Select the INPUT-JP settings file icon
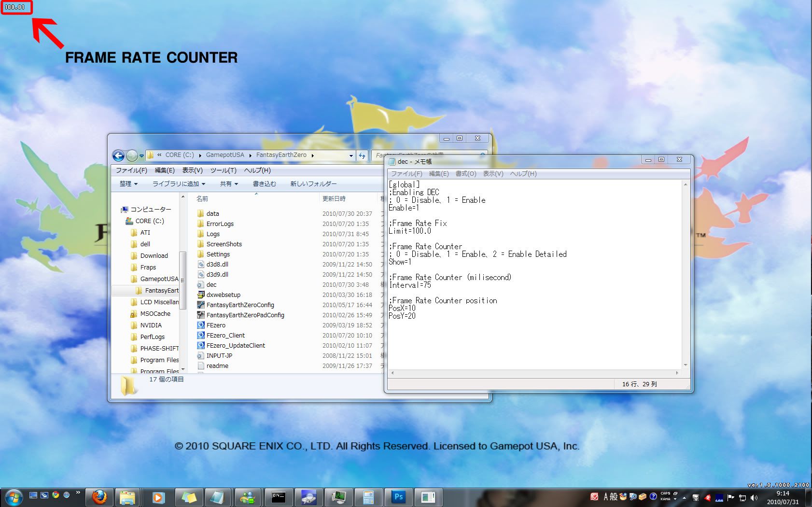 pyautogui.click(x=201, y=355)
